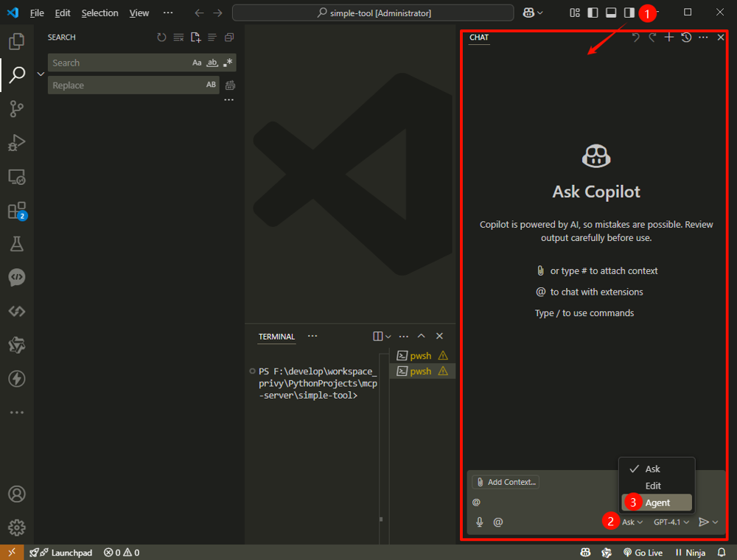Toggle Preserve Case in replace box
The image size is (737, 560).
(211, 85)
